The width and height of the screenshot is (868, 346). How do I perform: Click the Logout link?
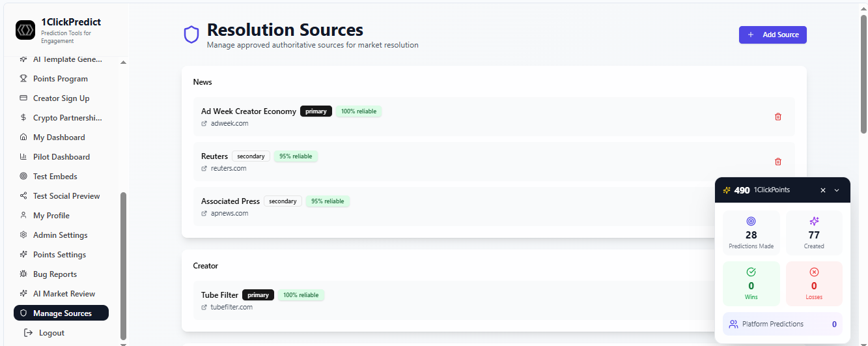click(x=51, y=333)
